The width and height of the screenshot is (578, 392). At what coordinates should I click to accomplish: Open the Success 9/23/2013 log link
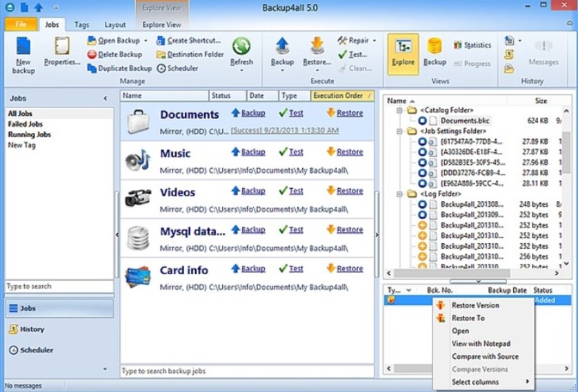[x=285, y=130]
